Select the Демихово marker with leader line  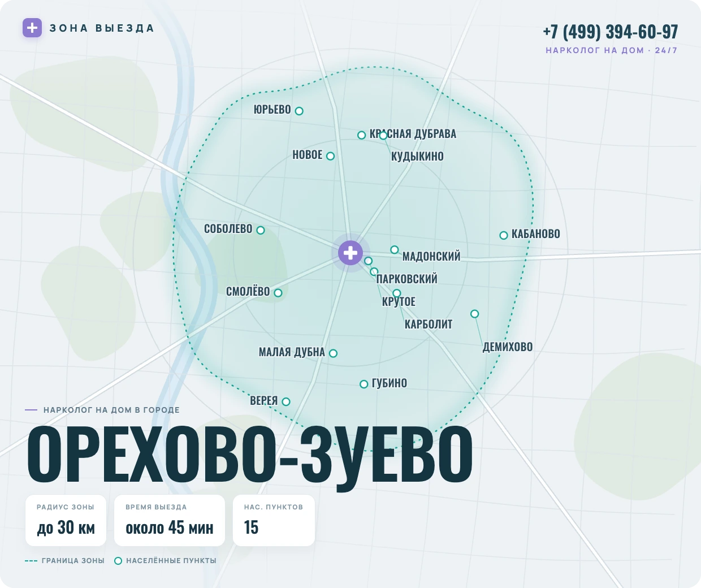[x=475, y=314]
